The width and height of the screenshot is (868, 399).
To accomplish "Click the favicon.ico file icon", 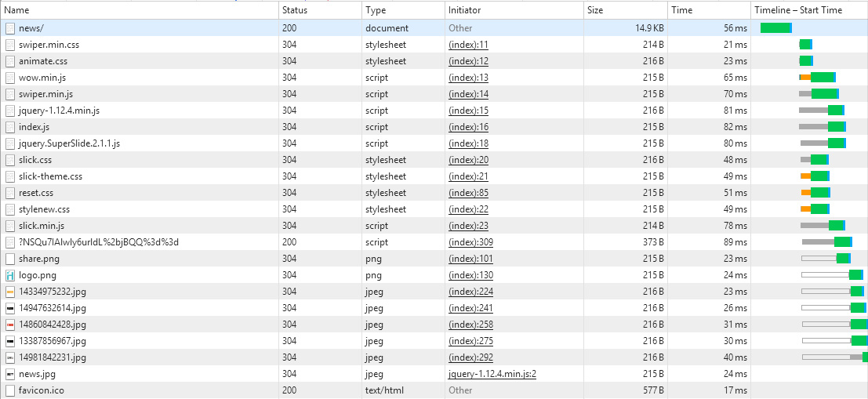I will [x=10, y=390].
